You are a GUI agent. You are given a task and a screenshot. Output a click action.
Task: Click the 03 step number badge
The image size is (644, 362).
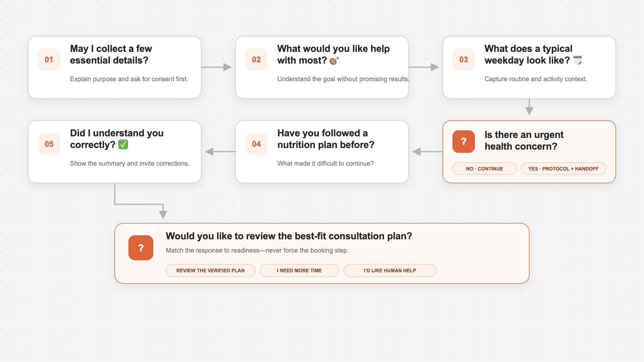(464, 60)
